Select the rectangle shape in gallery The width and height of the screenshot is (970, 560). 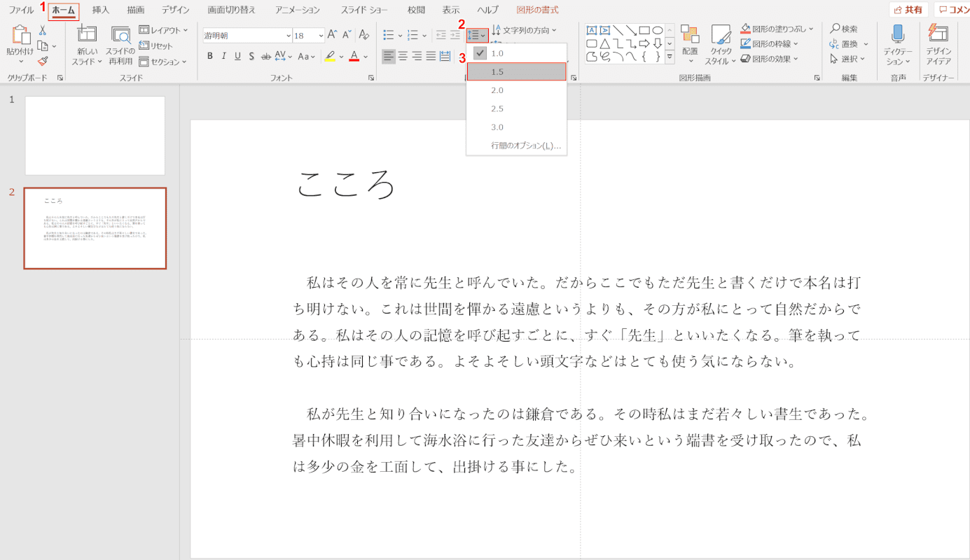[644, 30]
